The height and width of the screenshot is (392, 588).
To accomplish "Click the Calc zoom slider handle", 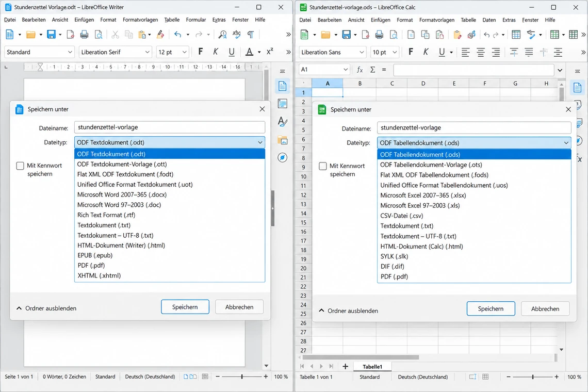I will coord(533,377).
